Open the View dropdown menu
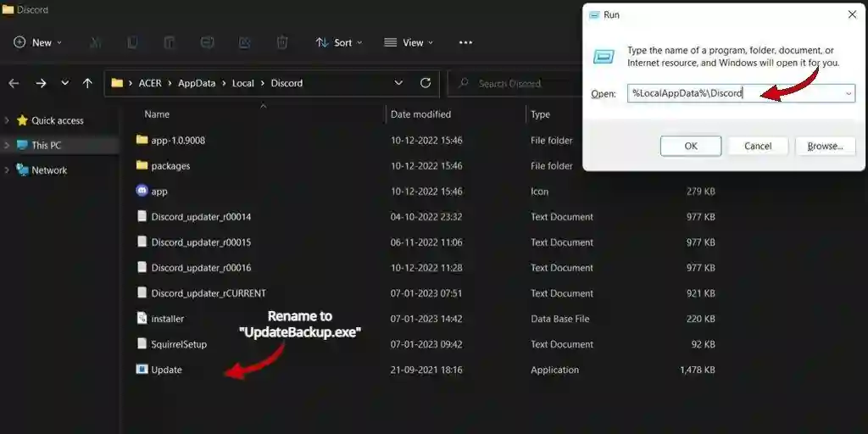 [x=409, y=42]
